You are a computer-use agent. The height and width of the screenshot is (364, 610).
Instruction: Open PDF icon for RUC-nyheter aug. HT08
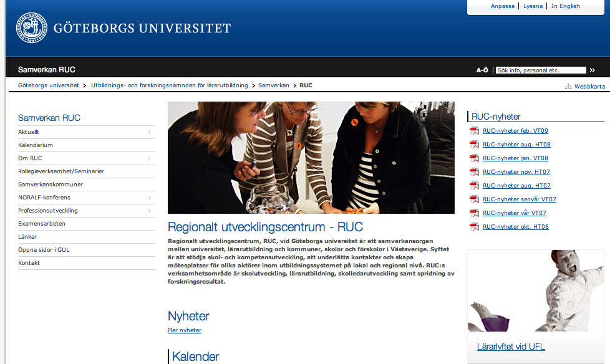click(x=474, y=144)
